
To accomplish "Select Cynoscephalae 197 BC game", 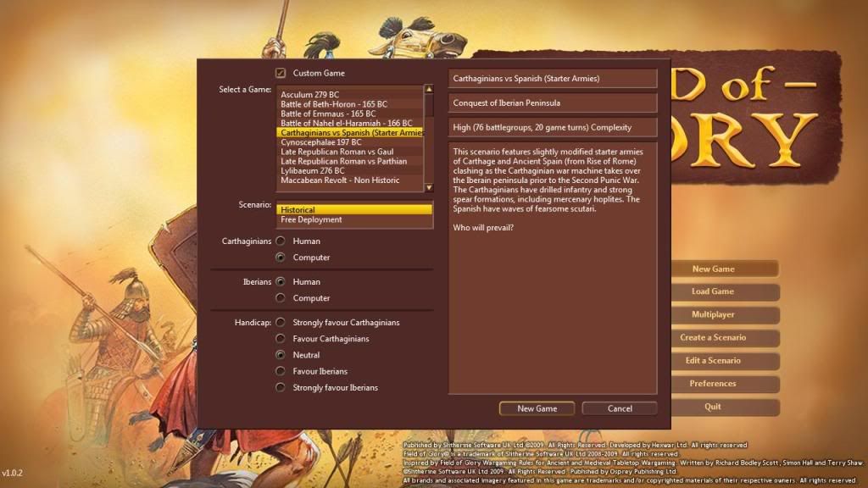I will (x=350, y=142).
